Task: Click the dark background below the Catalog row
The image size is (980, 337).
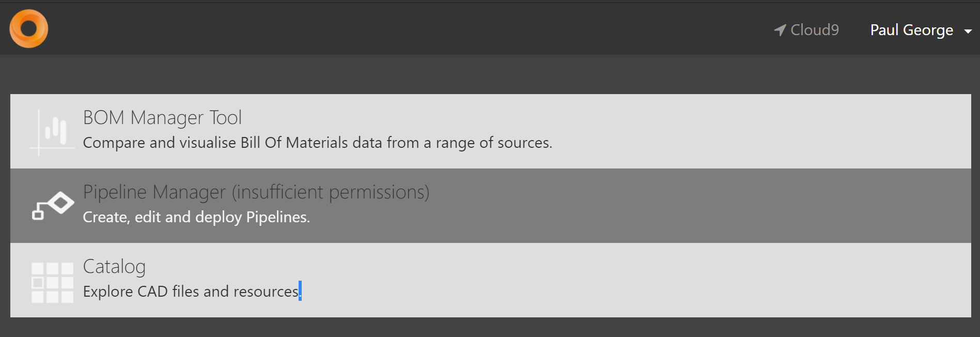Action: pos(490,328)
